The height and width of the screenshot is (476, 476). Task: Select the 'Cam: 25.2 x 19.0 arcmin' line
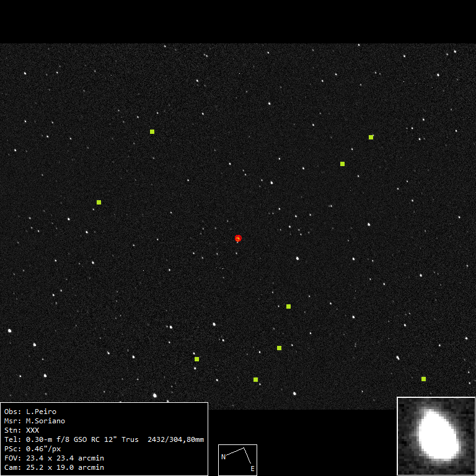[x=54, y=467]
